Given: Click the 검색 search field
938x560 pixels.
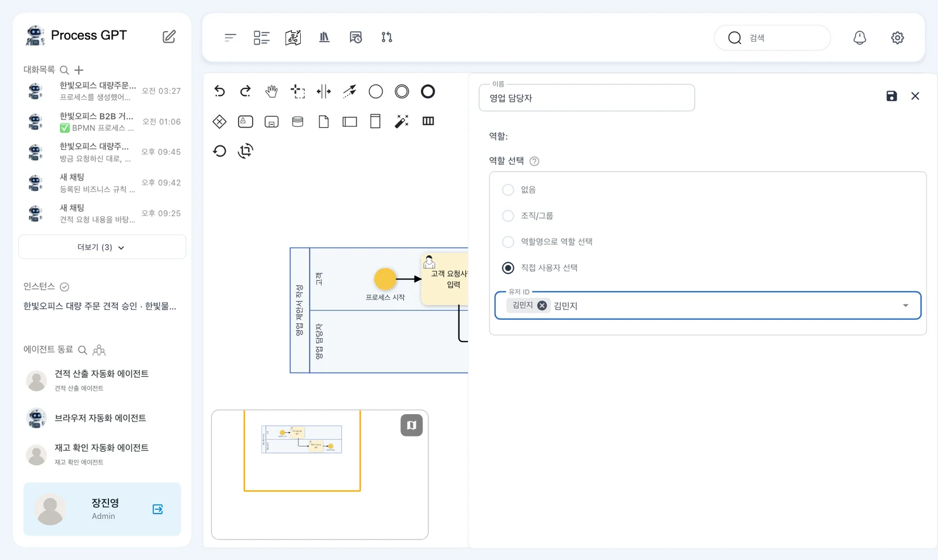Looking at the screenshot, I should (x=773, y=37).
